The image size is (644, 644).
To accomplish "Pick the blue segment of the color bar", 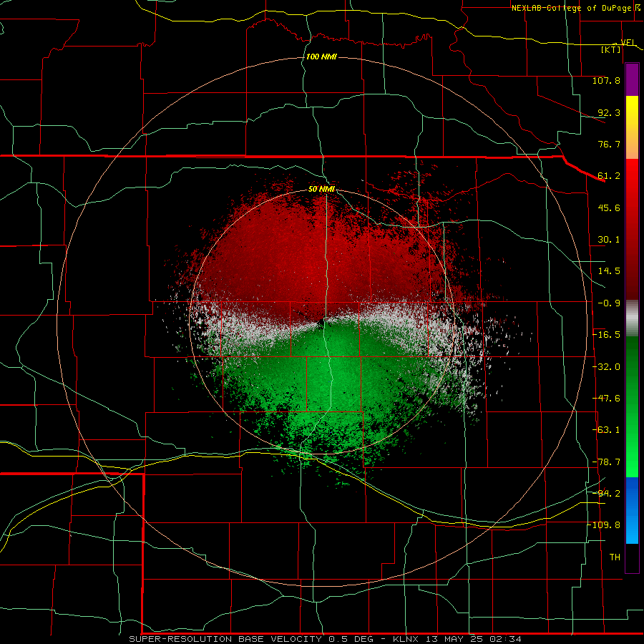I will 632,510.
